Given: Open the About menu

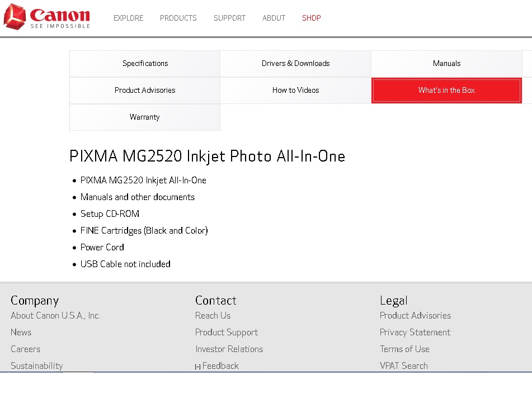Looking at the screenshot, I should pos(274,18).
